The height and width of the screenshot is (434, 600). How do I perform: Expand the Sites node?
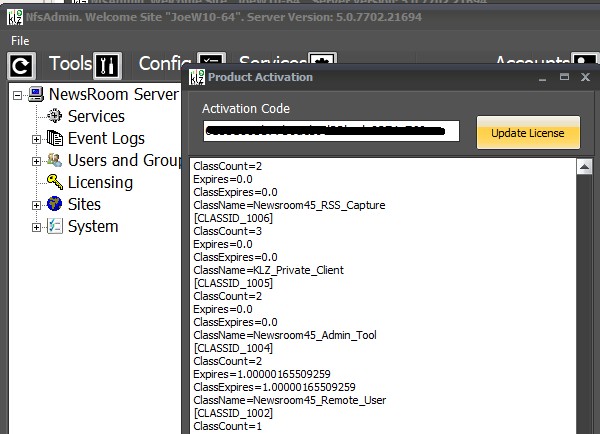[36, 206]
